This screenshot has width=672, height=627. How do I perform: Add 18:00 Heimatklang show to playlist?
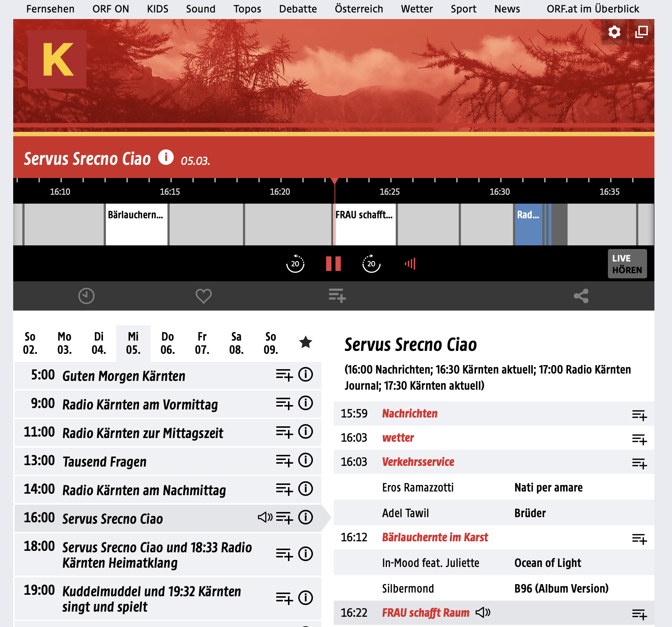[x=284, y=554]
